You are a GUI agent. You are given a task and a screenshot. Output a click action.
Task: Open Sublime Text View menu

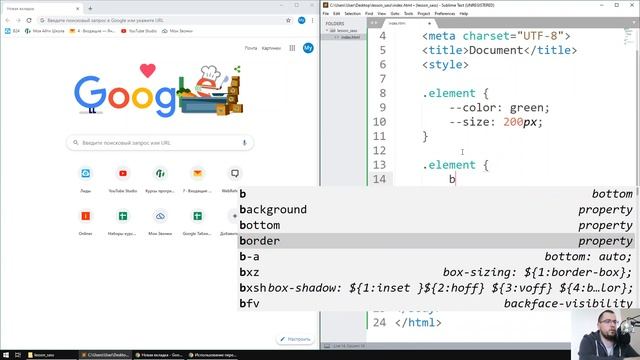pyautogui.click(x=382, y=14)
